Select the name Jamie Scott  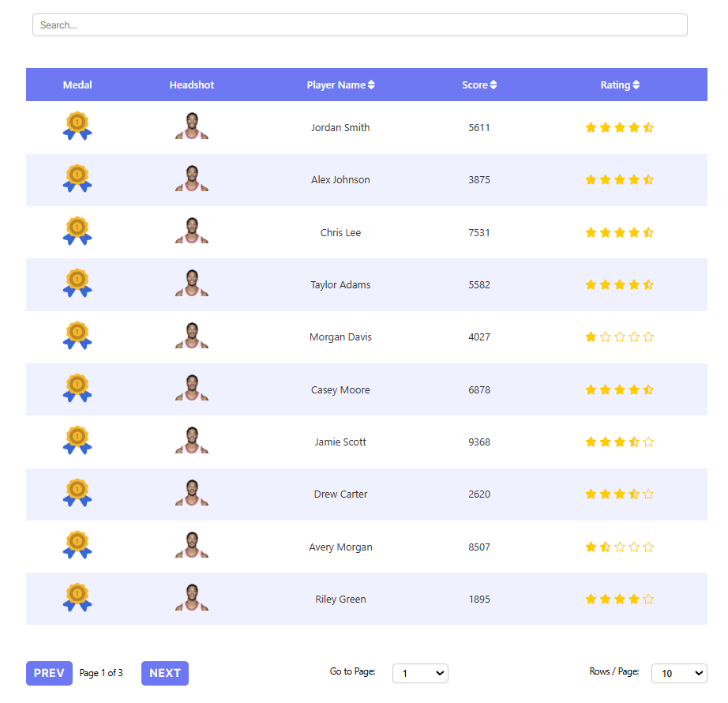(340, 442)
